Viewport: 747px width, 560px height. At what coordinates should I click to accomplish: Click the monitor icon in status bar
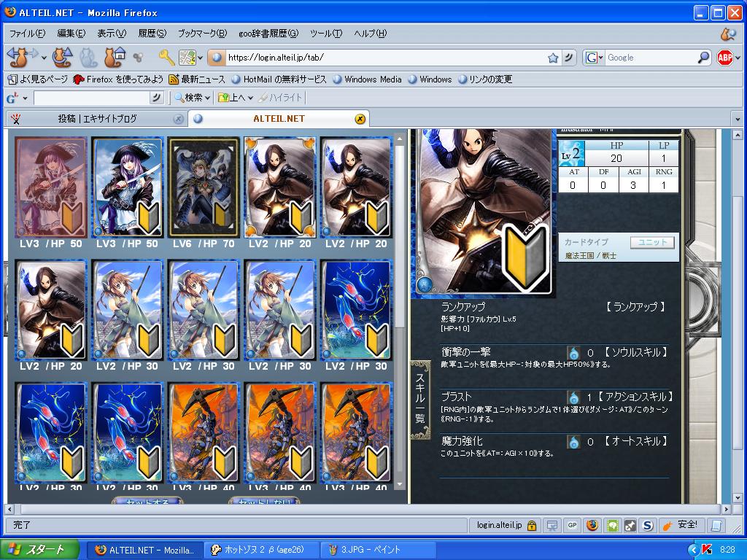tap(552, 525)
